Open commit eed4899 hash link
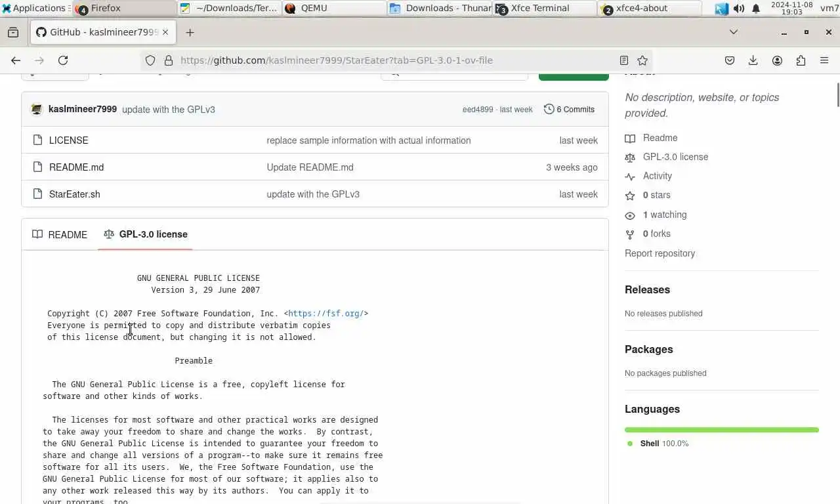Image resolution: width=840 pixels, height=504 pixels. pyautogui.click(x=478, y=110)
